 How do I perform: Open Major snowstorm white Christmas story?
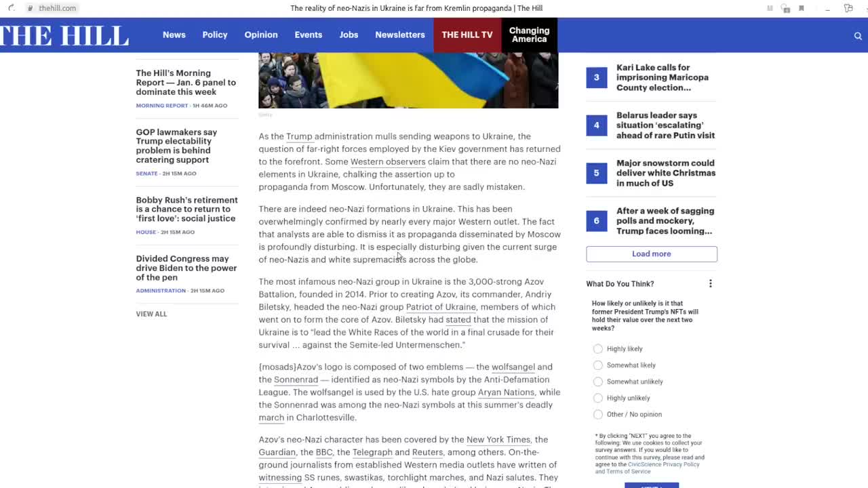(666, 173)
